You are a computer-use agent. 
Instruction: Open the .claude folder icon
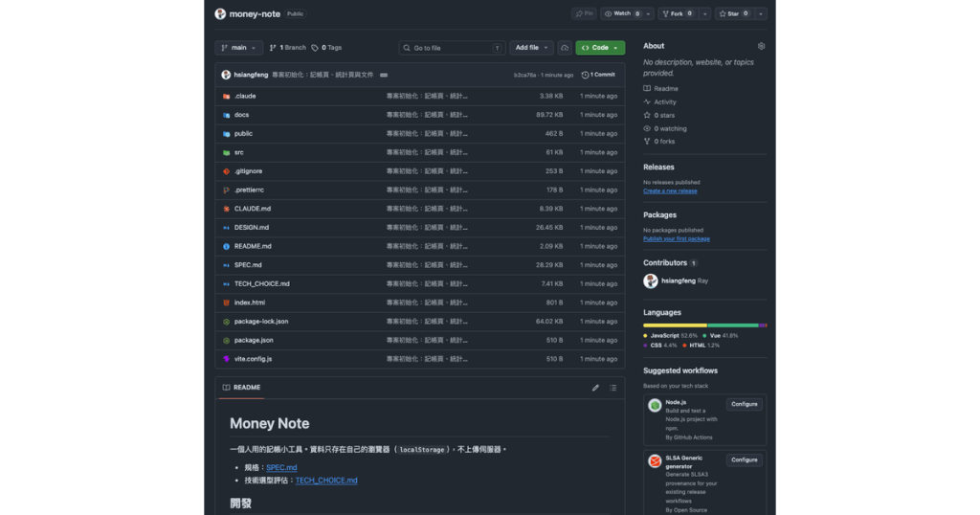(226, 97)
